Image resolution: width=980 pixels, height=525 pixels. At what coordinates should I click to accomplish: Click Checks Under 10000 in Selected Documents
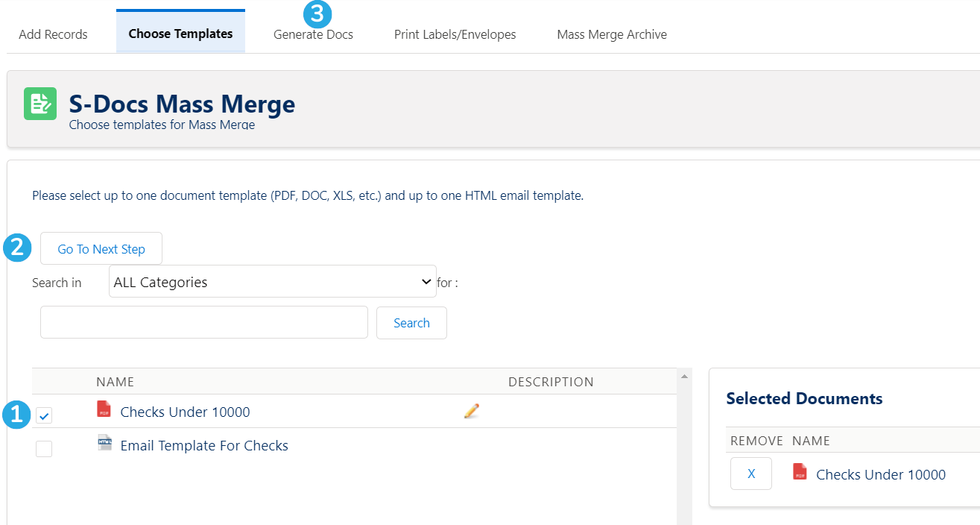point(881,474)
